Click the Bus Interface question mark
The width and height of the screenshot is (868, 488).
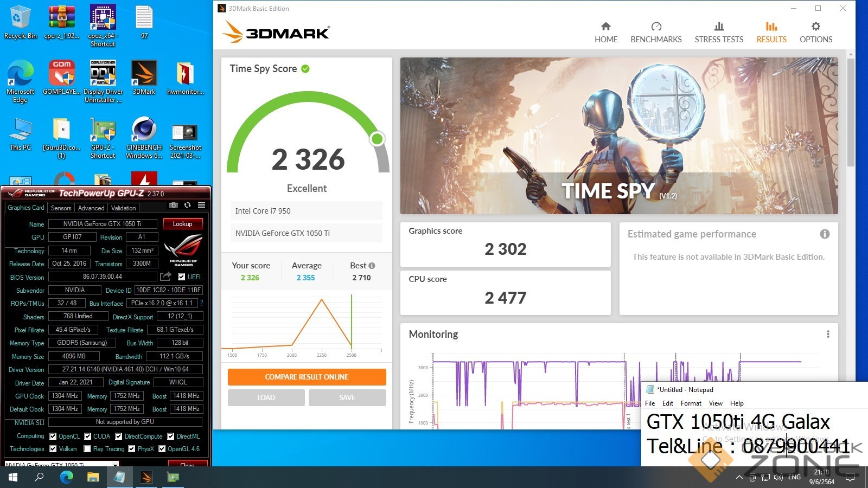[201, 303]
